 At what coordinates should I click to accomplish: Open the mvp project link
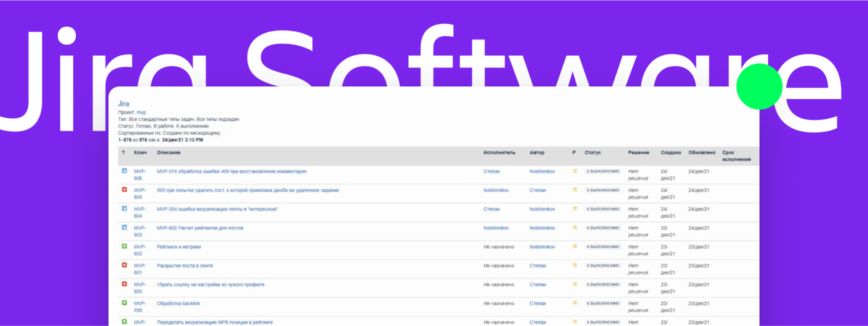pos(141,112)
